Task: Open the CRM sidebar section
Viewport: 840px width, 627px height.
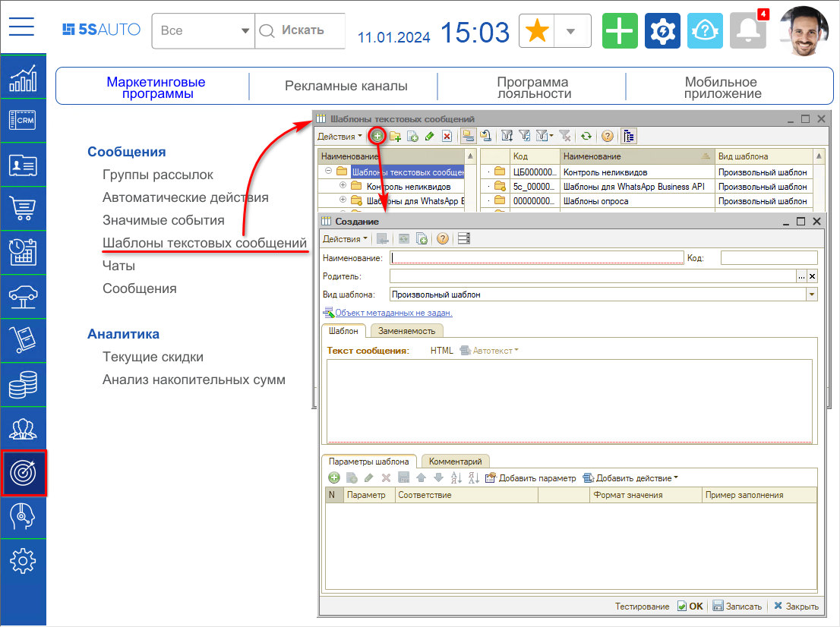Action: [x=23, y=121]
